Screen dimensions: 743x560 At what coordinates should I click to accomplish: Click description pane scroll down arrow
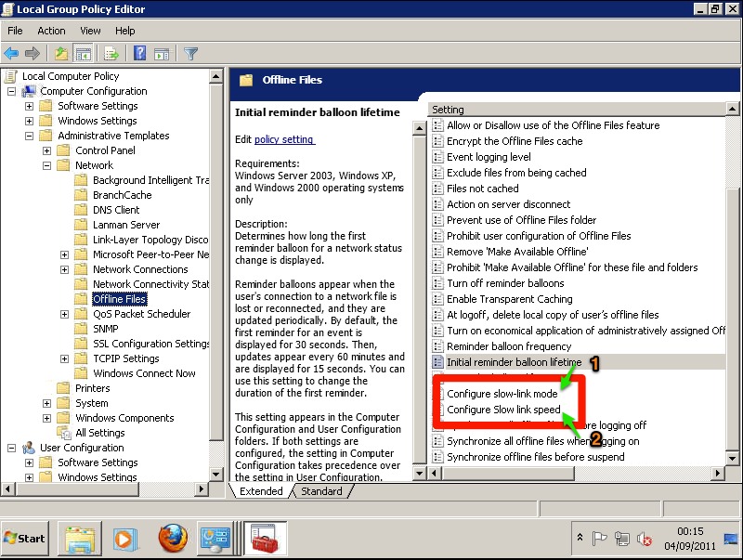click(x=420, y=473)
